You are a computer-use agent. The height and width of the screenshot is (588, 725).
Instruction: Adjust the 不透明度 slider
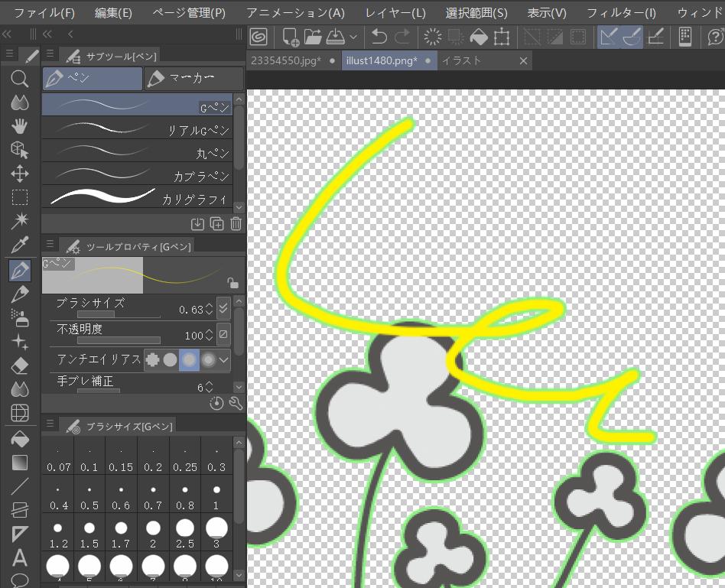coord(119,341)
